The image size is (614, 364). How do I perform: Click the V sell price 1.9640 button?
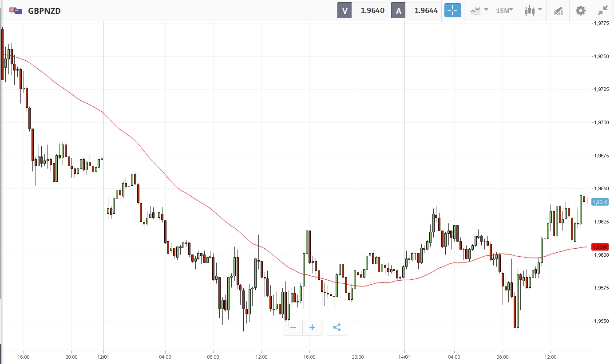pyautogui.click(x=362, y=11)
